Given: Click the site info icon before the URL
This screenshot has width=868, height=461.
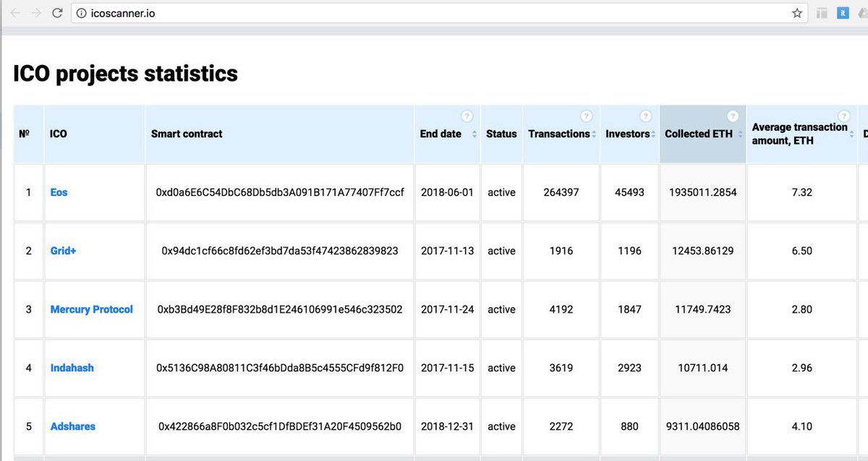Looking at the screenshot, I should click(x=81, y=13).
